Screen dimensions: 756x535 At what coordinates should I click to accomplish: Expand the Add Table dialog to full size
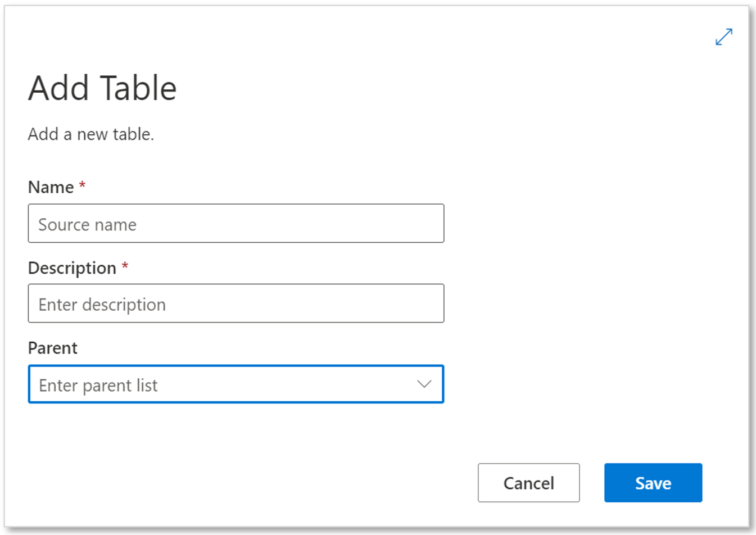pyautogui.click(x=724, y=37)
